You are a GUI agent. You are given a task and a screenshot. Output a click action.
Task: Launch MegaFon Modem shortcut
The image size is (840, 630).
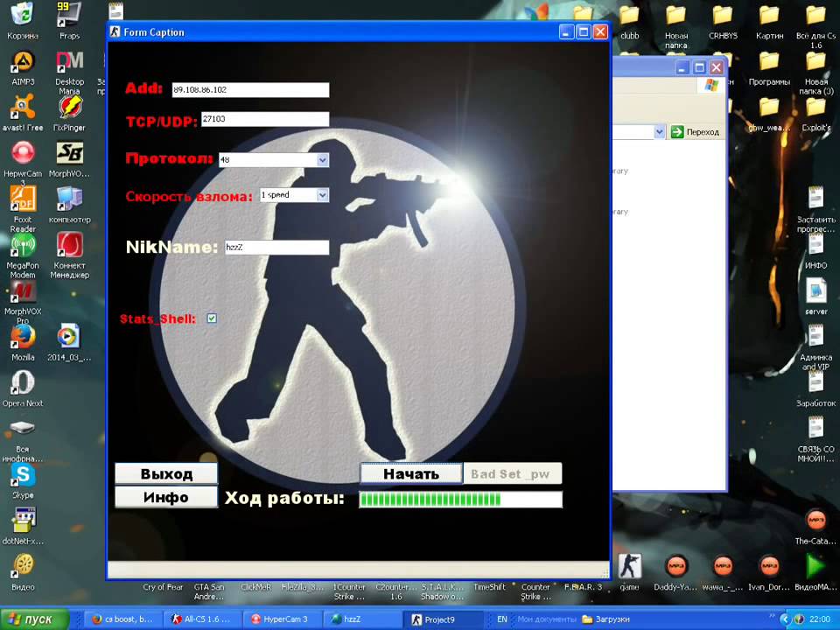point(23,245)
